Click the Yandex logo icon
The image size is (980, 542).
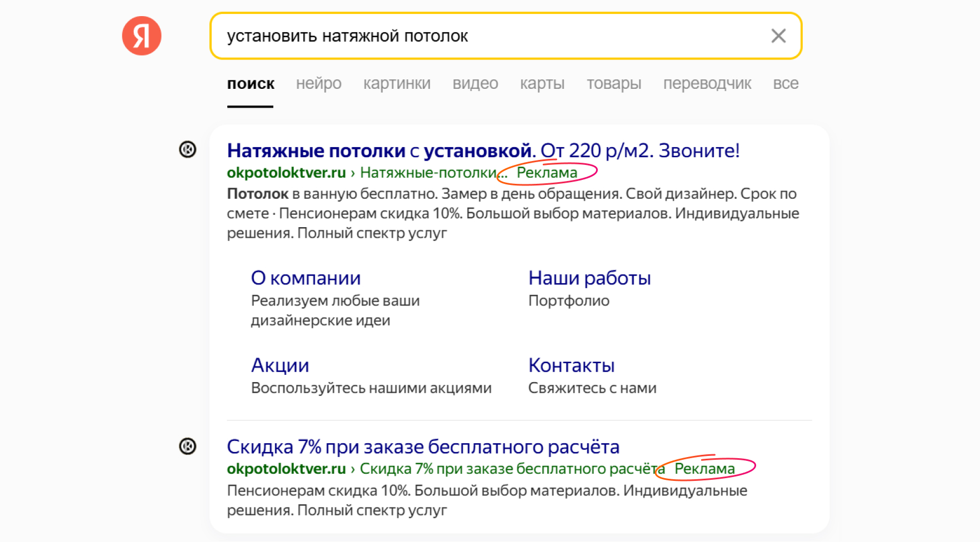pos(142,36)
